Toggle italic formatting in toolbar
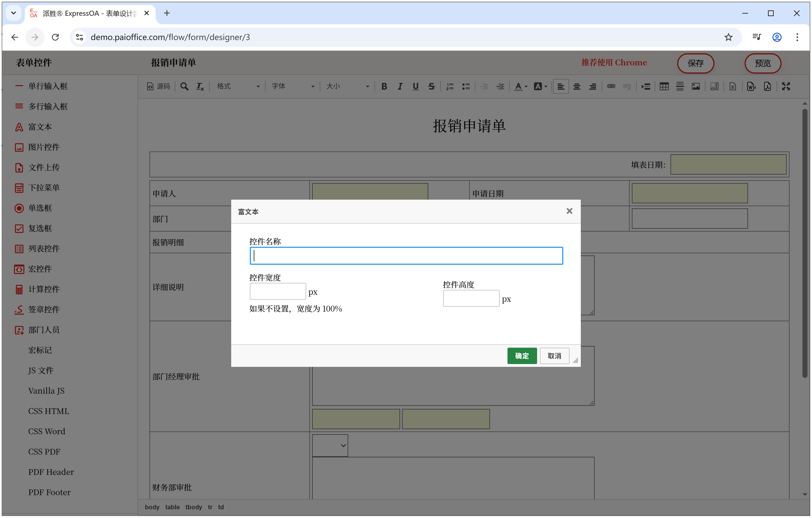 point(400,87)
